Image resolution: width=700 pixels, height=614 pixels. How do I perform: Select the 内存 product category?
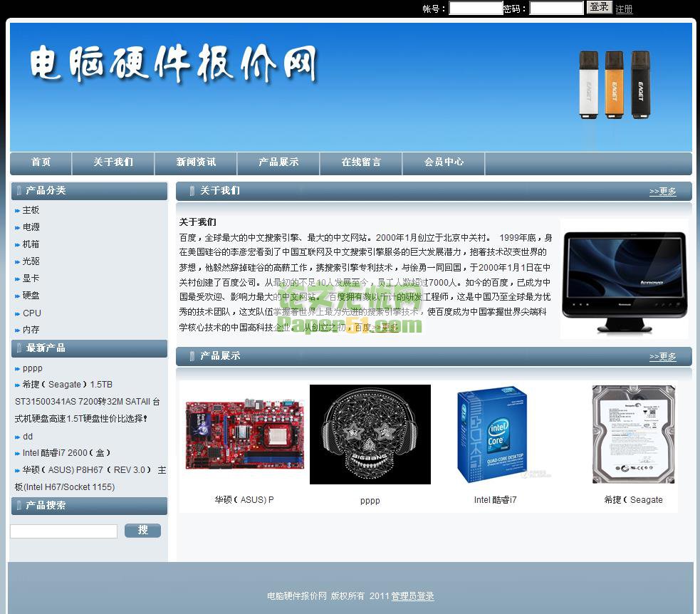31,330
